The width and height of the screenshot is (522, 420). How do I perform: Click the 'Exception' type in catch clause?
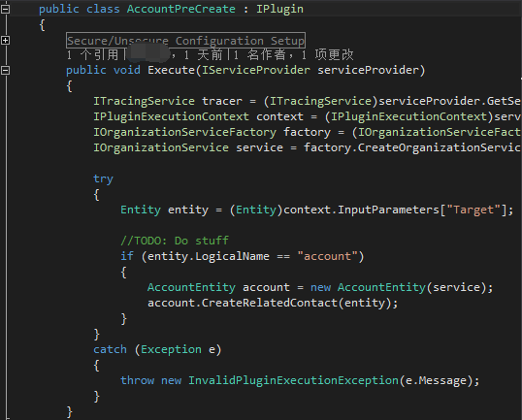point(171,349)
